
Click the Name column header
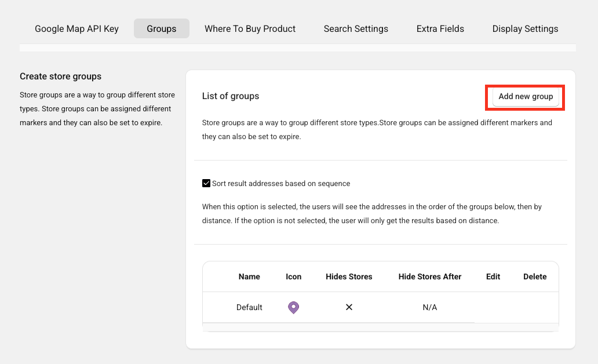tap(249, 276)
